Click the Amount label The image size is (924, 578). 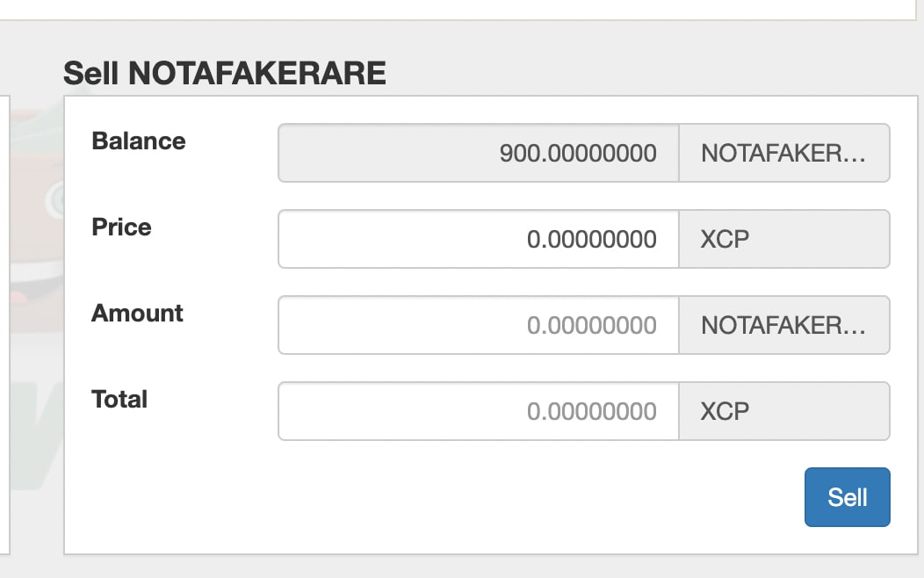point(137,314)
